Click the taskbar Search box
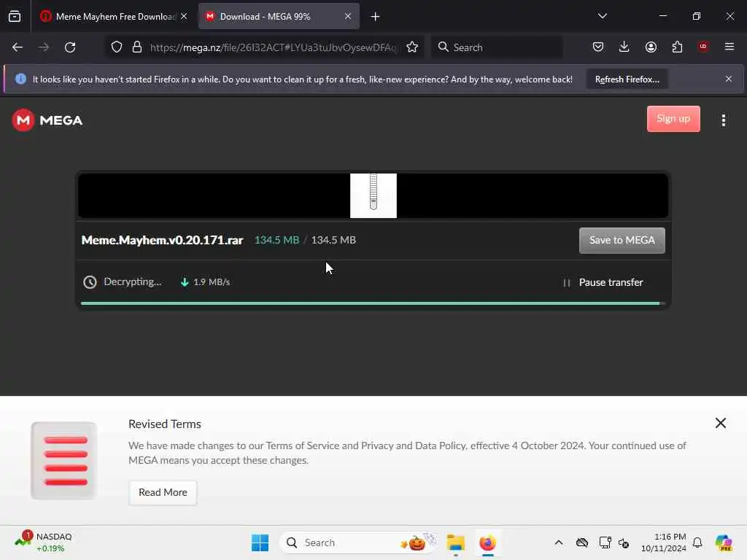 pyautogui.click(x=357, y=542)
